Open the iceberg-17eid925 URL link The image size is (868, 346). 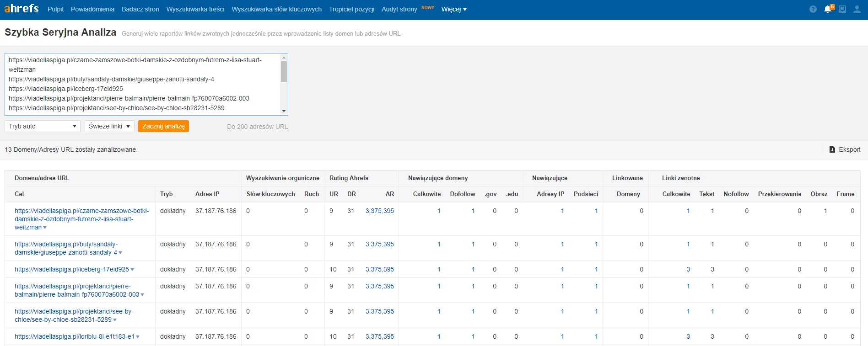[72, 269]
